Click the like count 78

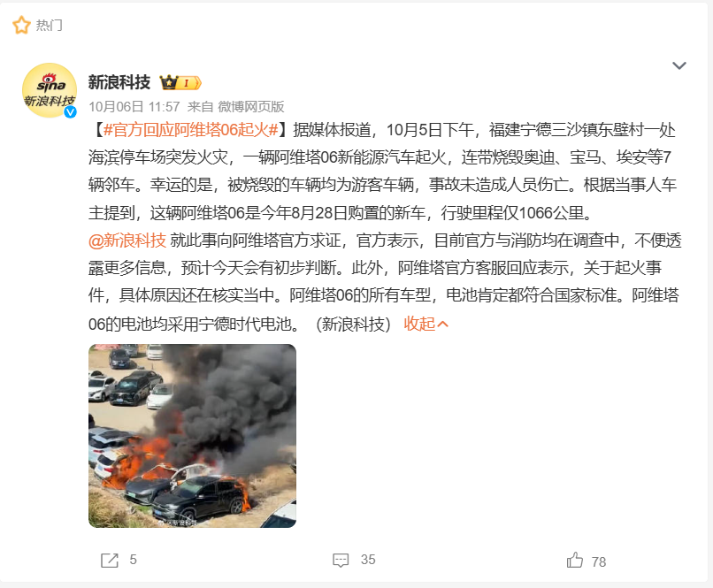tap(599, 562)
